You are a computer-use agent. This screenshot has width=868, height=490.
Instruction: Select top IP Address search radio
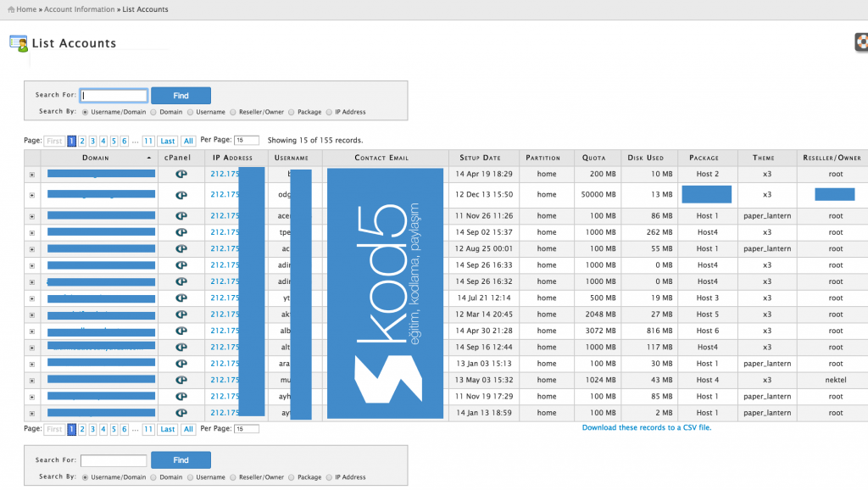point(330,113)
